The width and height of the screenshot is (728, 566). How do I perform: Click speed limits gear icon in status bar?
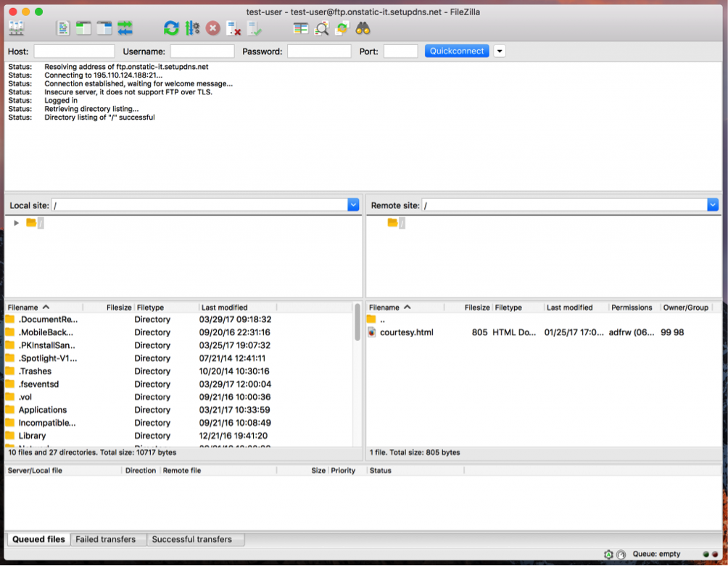(608, 554)
